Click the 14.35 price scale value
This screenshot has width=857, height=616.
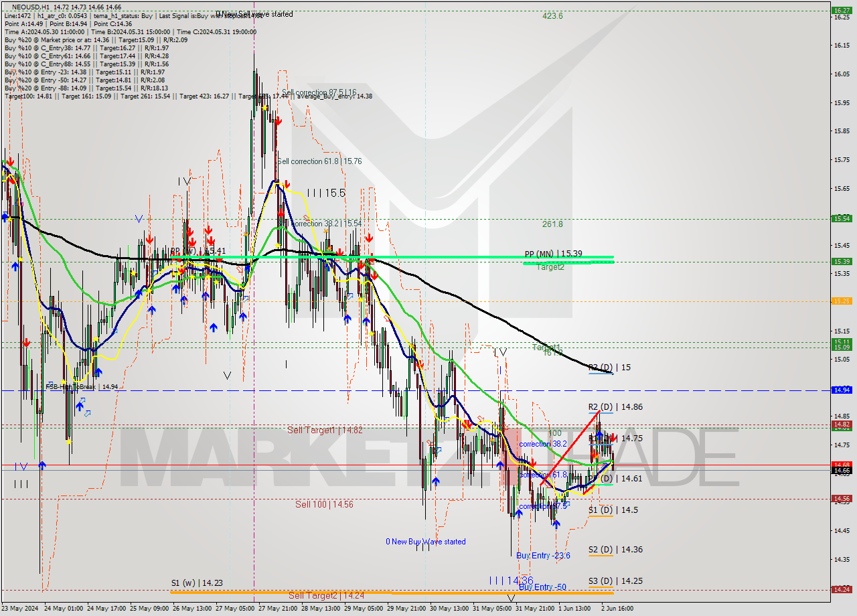841,558
